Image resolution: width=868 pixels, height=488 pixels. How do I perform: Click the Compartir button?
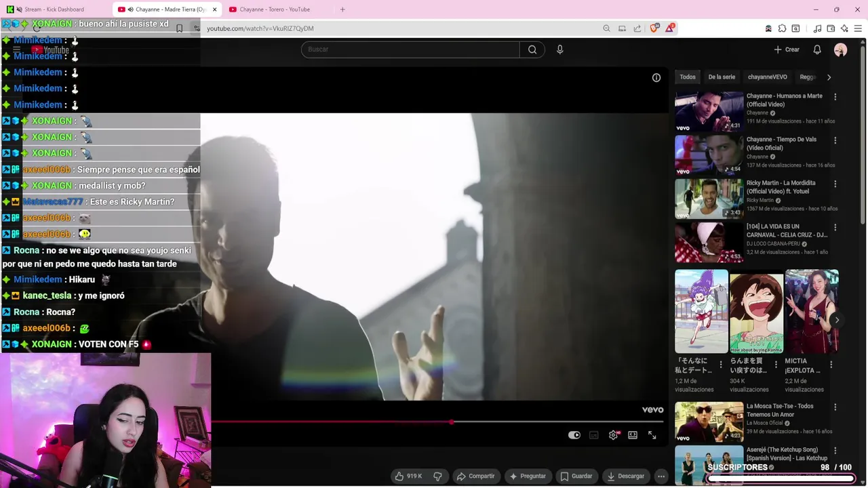pyautogui.click(x=475, y=476)
